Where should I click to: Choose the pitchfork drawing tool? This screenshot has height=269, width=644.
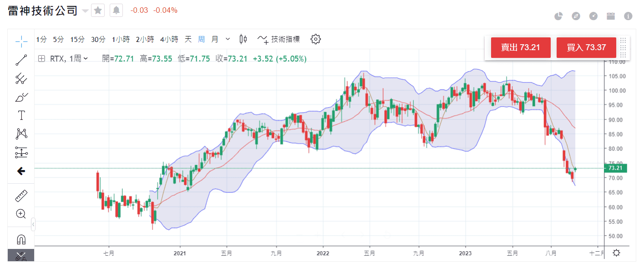[x=21, y=79]
